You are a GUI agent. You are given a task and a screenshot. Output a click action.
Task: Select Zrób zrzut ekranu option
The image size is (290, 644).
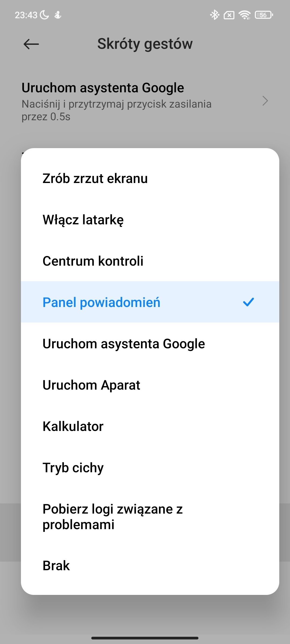[x=150, y=178]
